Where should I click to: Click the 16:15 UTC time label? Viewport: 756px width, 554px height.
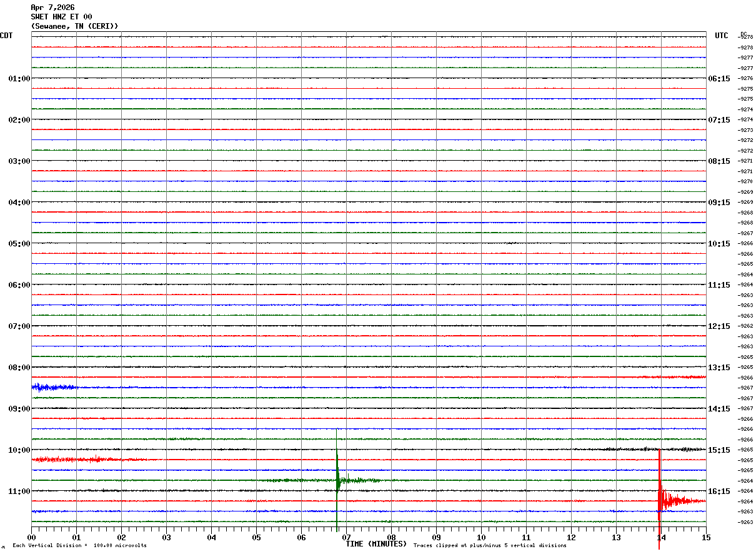point(719,491)
